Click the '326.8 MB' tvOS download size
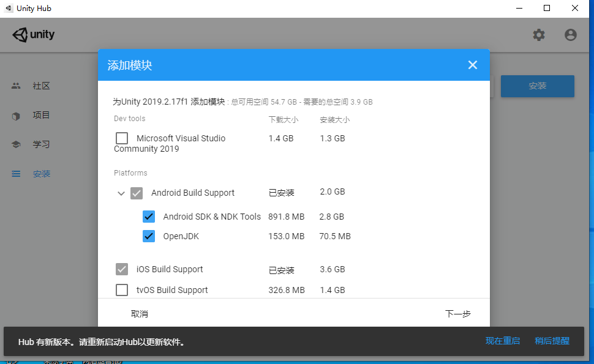The height and width of the screenshot is (364, 594). click(287, 290)
